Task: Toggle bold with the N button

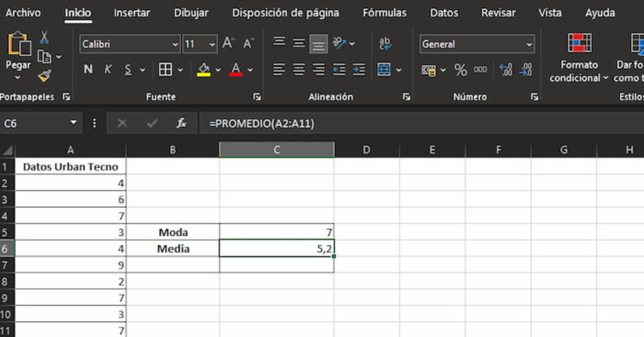Action: pos(88,69)
